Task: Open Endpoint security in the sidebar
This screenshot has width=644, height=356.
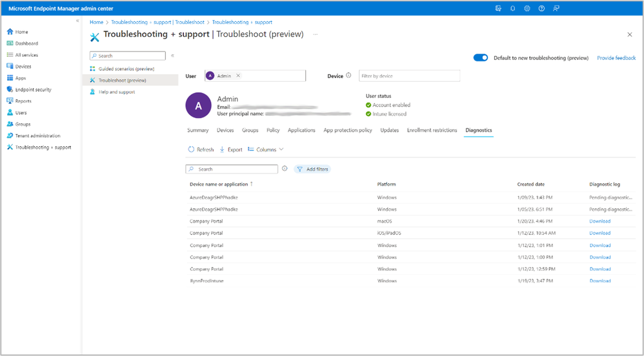Action: tap(29, 90)
